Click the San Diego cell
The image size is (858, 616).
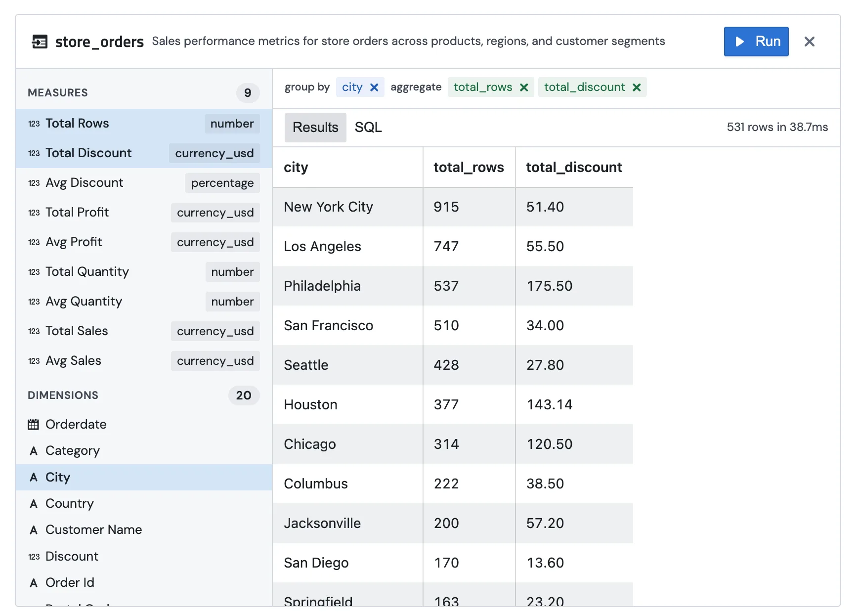click(x=347, y=563)
